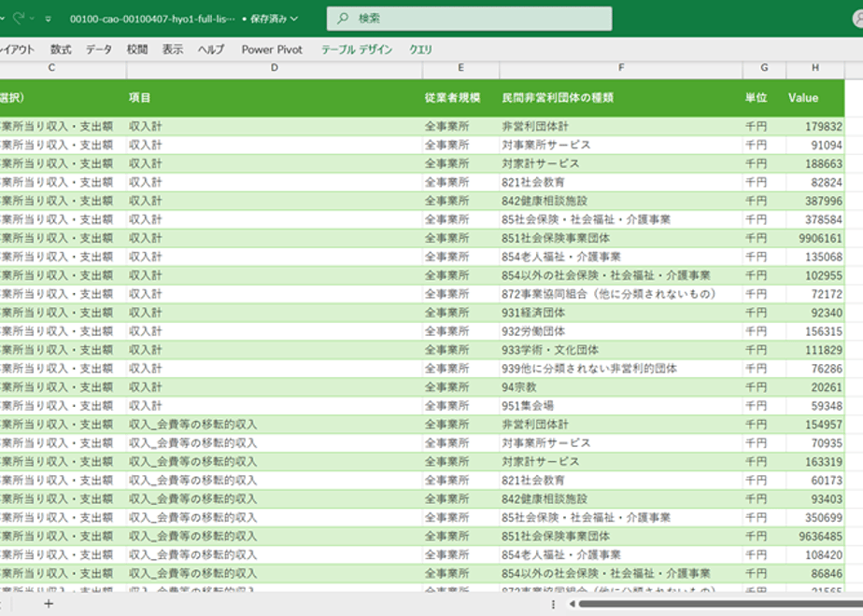
Task: Select the cell with value 350699
Action: tap(815, 518)
